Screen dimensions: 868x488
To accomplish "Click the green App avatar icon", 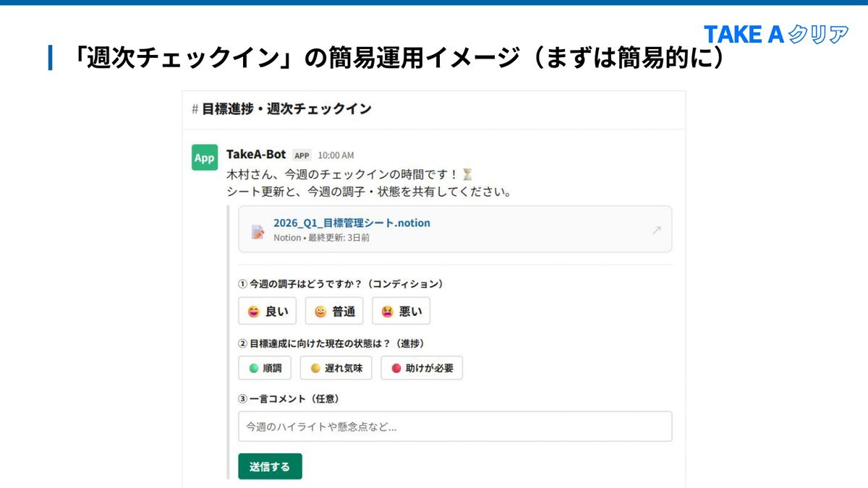I will [x=205, y=158].
